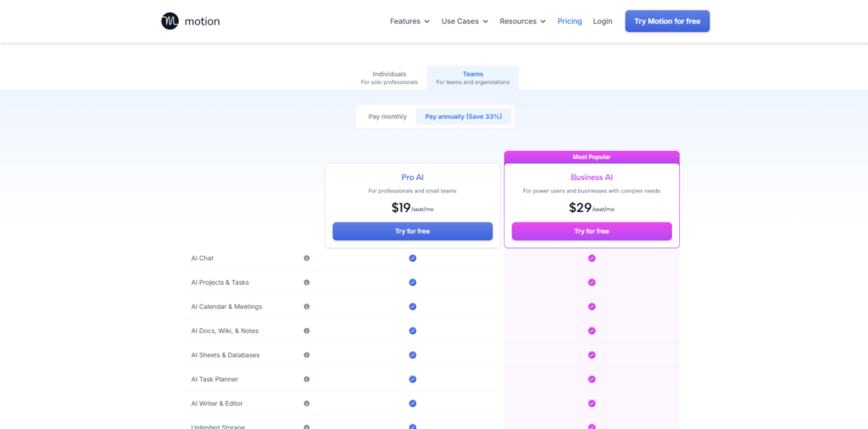Click info icon next to AI Sheets & Databases
The height and width of the screenshot is (429, 868).
[x=307, y=355]
